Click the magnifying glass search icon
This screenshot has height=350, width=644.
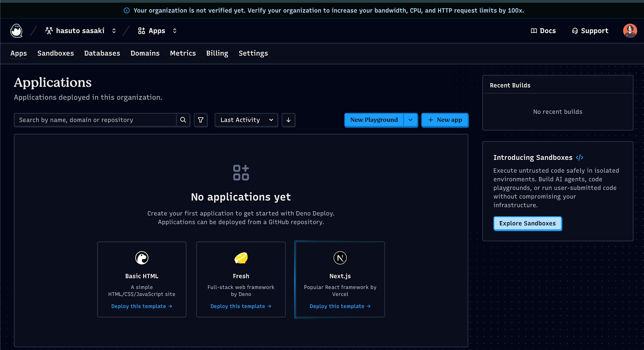click(184, 120)
